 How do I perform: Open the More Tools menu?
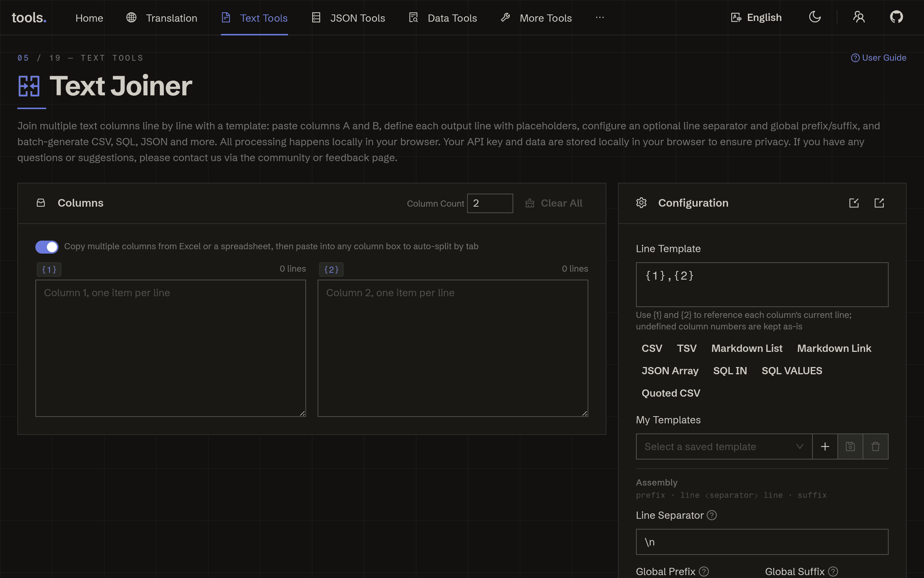tap(536, 18)
